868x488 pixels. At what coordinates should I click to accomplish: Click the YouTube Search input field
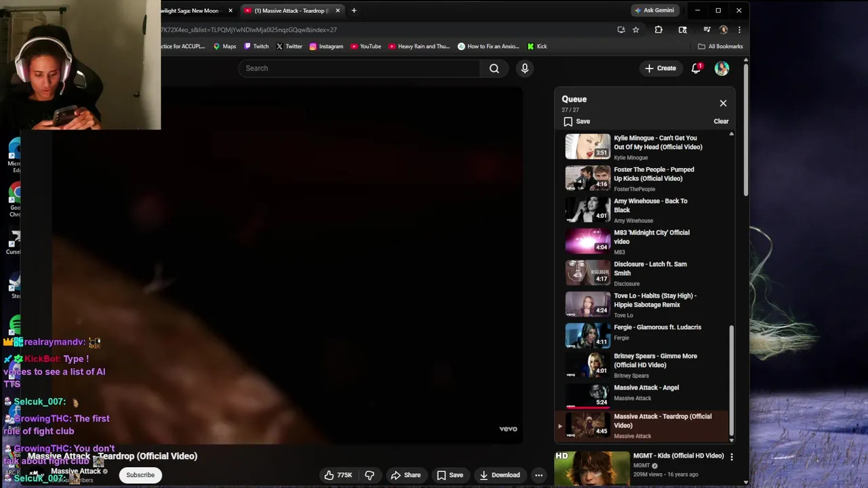pyautogui.click(x=359, y=68)
